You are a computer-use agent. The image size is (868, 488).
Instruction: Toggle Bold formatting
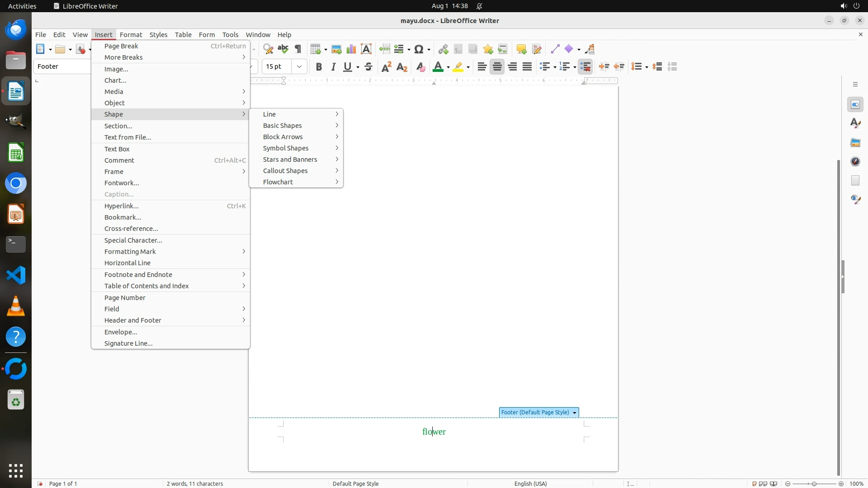tap(319, 67)
